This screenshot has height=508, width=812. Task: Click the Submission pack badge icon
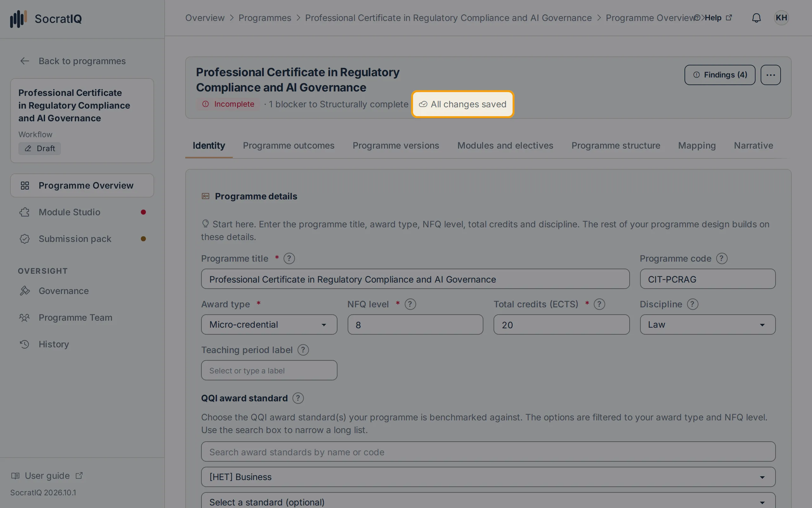24,239
